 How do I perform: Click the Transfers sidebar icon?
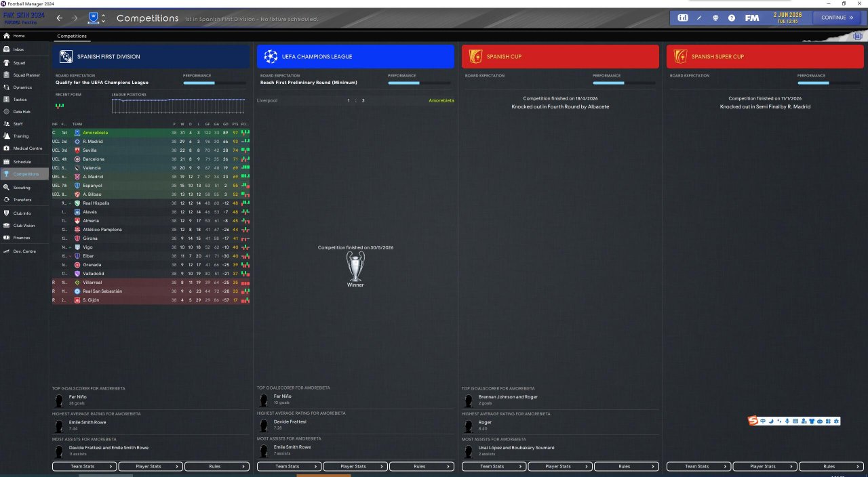coord(7,200)
